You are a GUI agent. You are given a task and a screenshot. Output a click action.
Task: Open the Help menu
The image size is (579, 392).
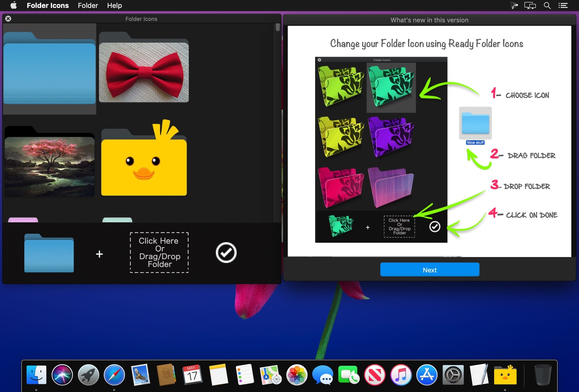point(114,5)
